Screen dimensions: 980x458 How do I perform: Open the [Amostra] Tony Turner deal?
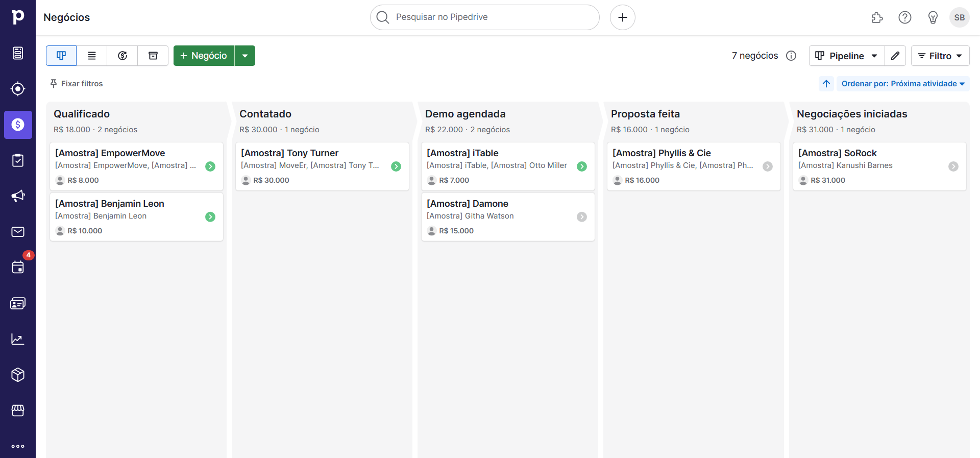click(x=322, y=166)
